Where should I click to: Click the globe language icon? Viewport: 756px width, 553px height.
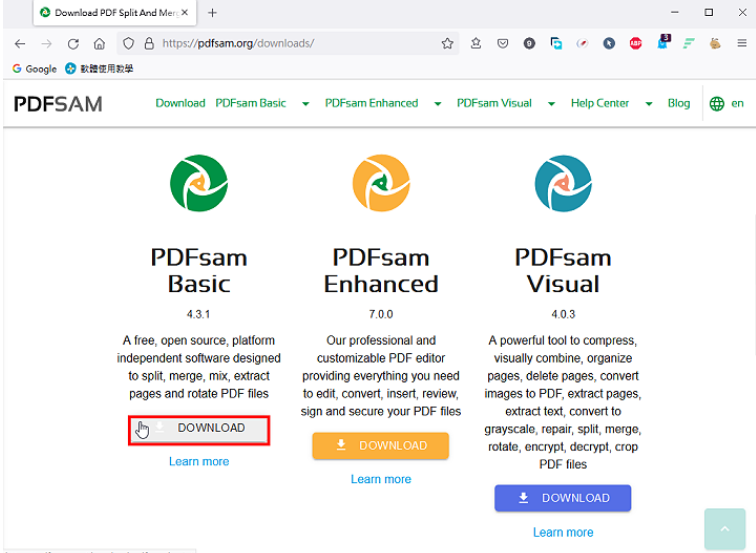pos(716,103)
